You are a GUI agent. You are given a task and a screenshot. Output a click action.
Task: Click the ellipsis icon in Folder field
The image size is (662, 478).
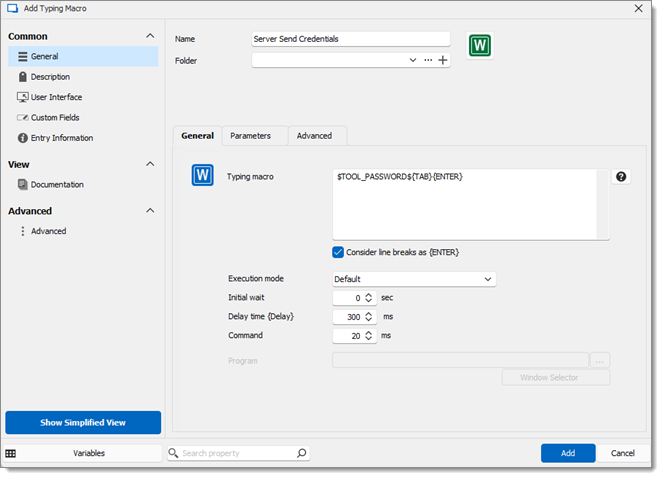(428, 60)
